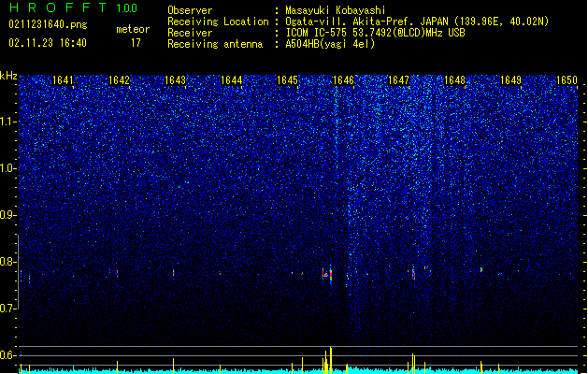This screenshot has height=374, width=588.
Task: Click the kHz axis unit label
Action: 8,76
